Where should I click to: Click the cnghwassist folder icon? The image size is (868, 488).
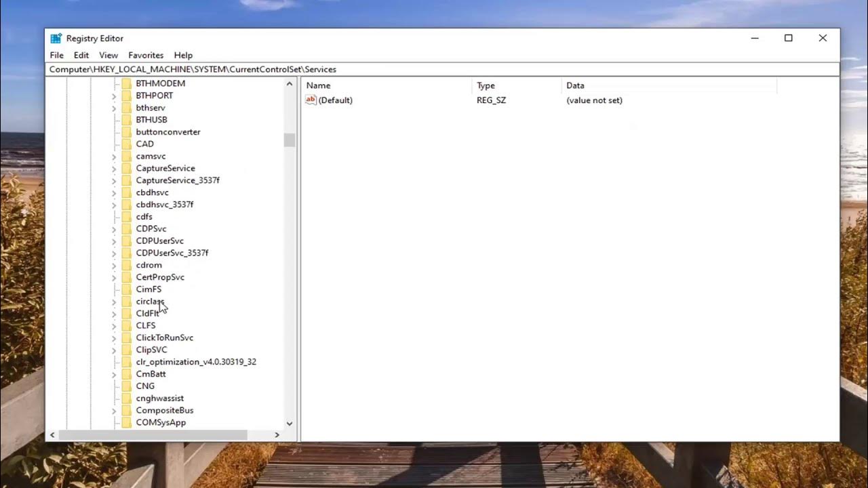click(x=126, y=399)
